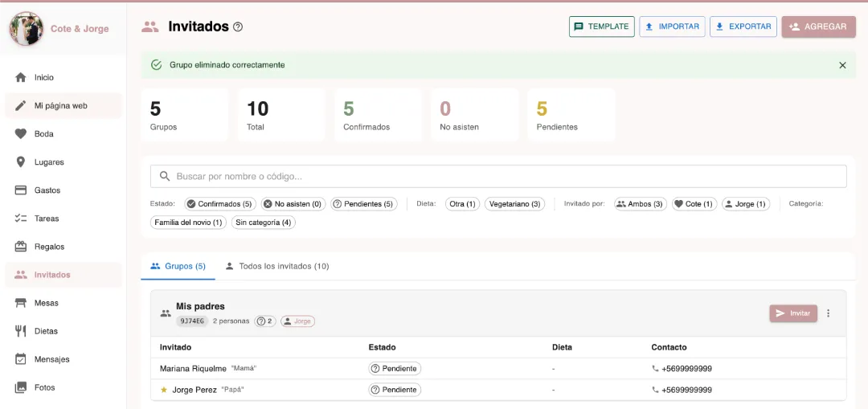Open Lugares location pin icon
Viewport: 868px width, 409px height.
pyautogui.click(x=20, y=162)
